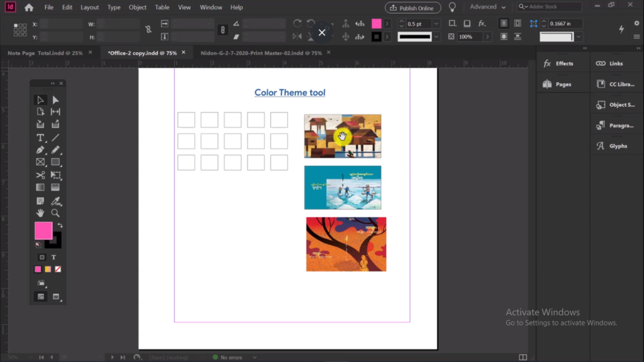Screen dimensions: 644x362
Task: Click the black stroke swatch in control bar
Action: [376, 37]
